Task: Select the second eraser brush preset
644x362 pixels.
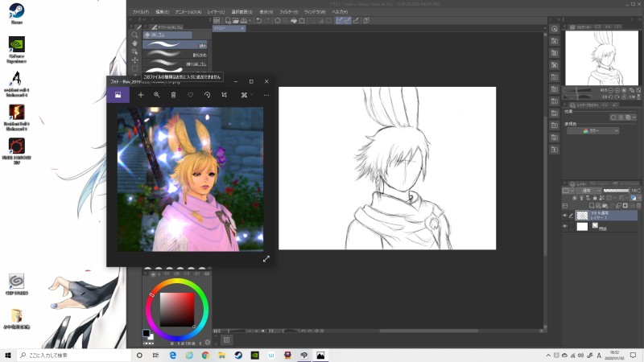Action: pyautogui.click(x=175, y=56)
